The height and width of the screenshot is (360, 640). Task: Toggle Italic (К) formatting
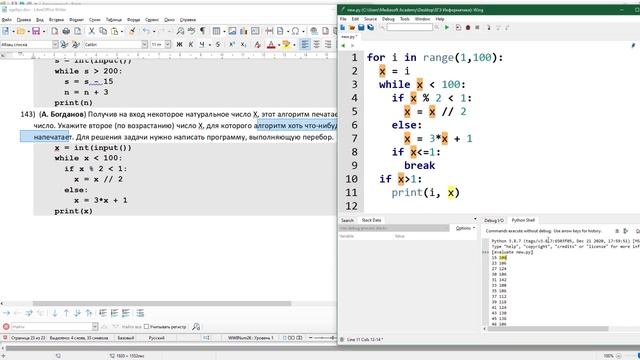(x=190, y=44)
